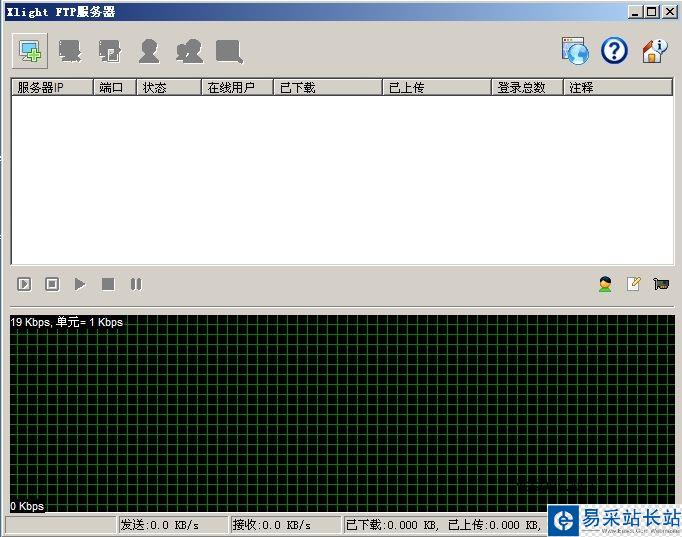The height and width of the screenshot is (537, 682).
Task: Click the greyed-out modify virtual server icon
Action: (110, 51)
